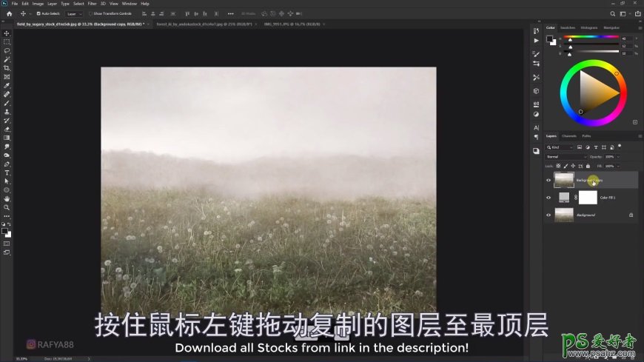
Task: Select the Brush tool
Action: pos(7,103)
